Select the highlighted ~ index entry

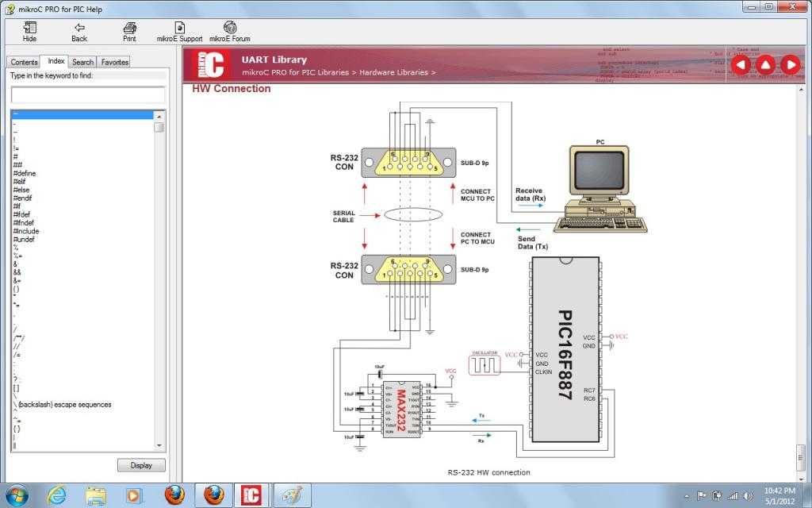[82, 114]
